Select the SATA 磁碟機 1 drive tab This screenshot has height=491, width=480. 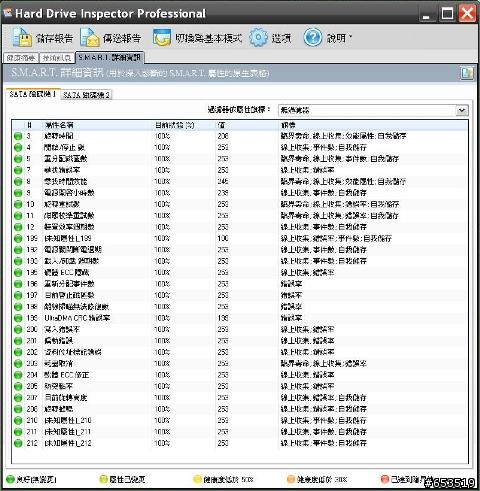(x=32, y=94)
